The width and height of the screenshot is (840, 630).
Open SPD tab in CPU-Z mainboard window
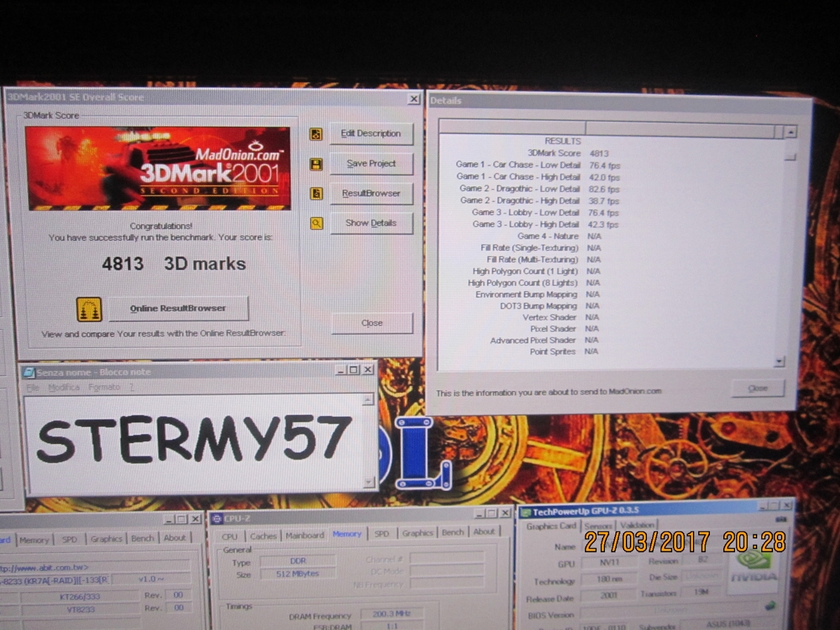coord(69,540)
